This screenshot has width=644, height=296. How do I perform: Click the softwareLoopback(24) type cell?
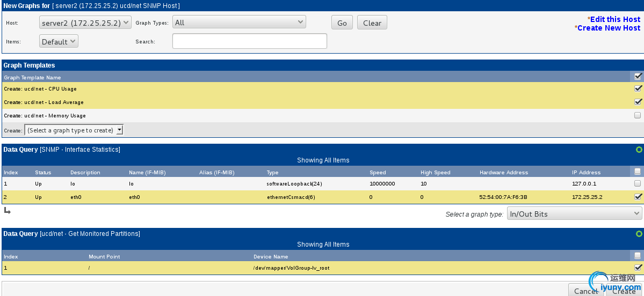click(294, 184)
